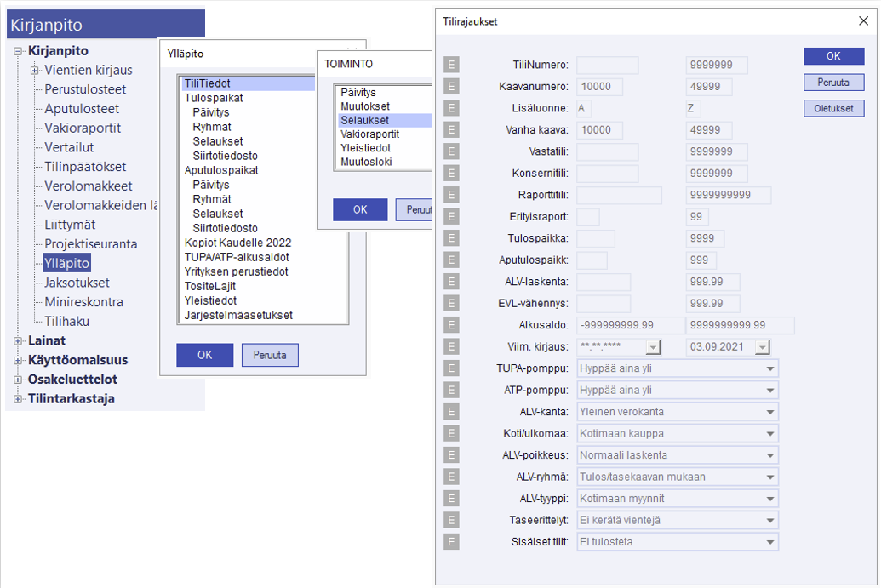Open the Viim. kirjaus end date picker
881x588 pixels.
point(762,346)
